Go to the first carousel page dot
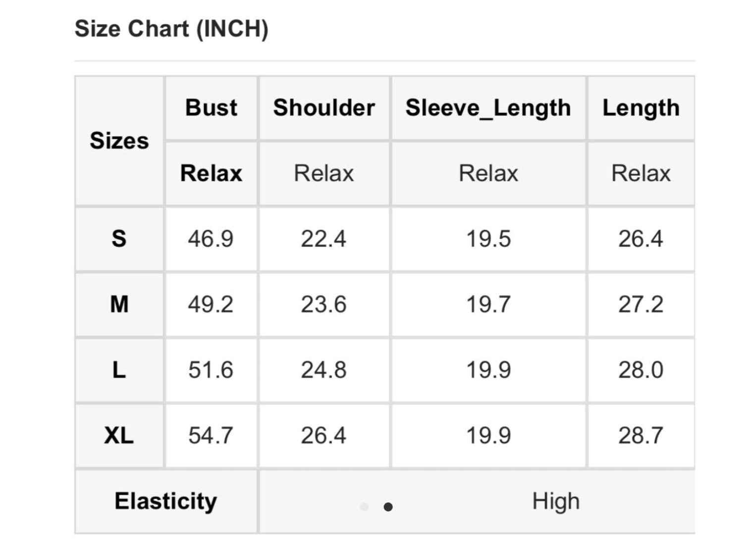This screenshot has width=752, height=560. [365, 507]
